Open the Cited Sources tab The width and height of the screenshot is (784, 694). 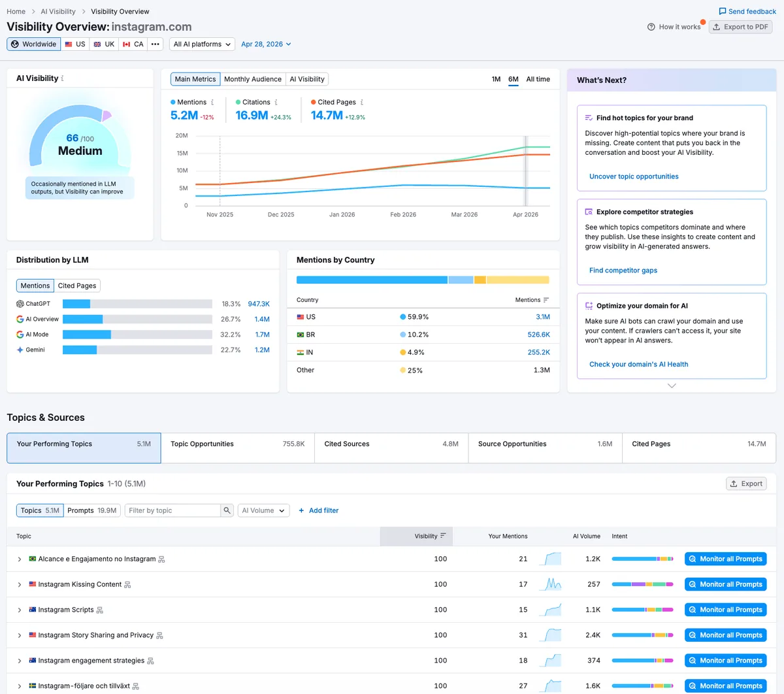(391, 448)
